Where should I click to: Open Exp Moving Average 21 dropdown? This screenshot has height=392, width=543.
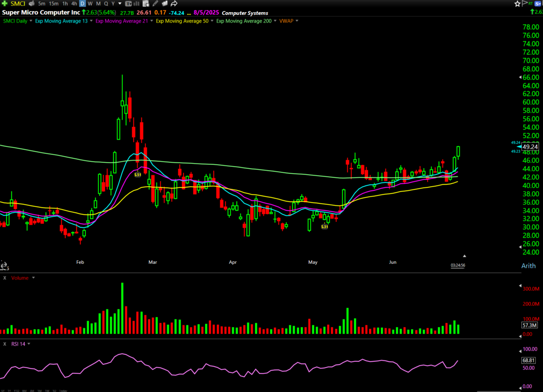(x=152, y=21)
